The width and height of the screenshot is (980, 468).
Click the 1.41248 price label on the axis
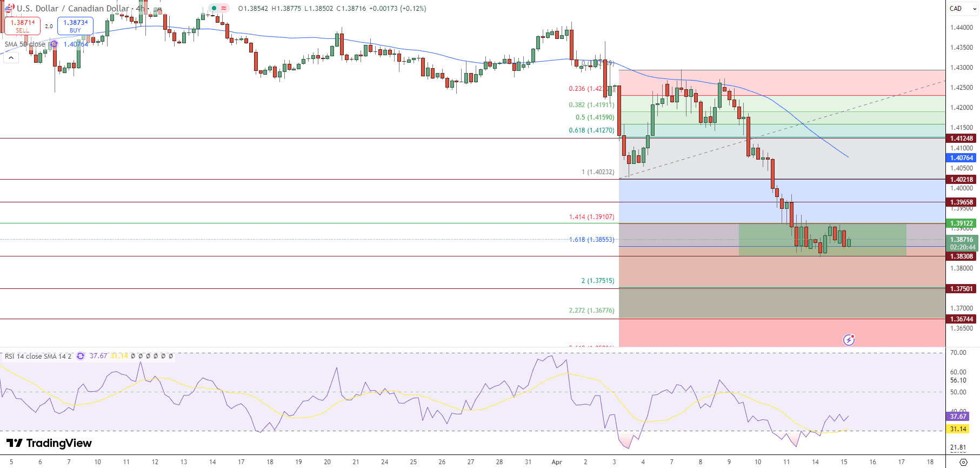coord(962,139)
